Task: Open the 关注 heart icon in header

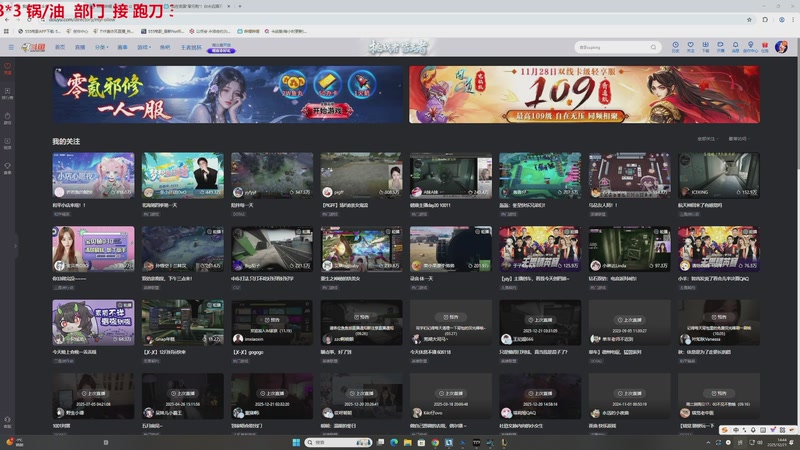Action: (690, 47)
